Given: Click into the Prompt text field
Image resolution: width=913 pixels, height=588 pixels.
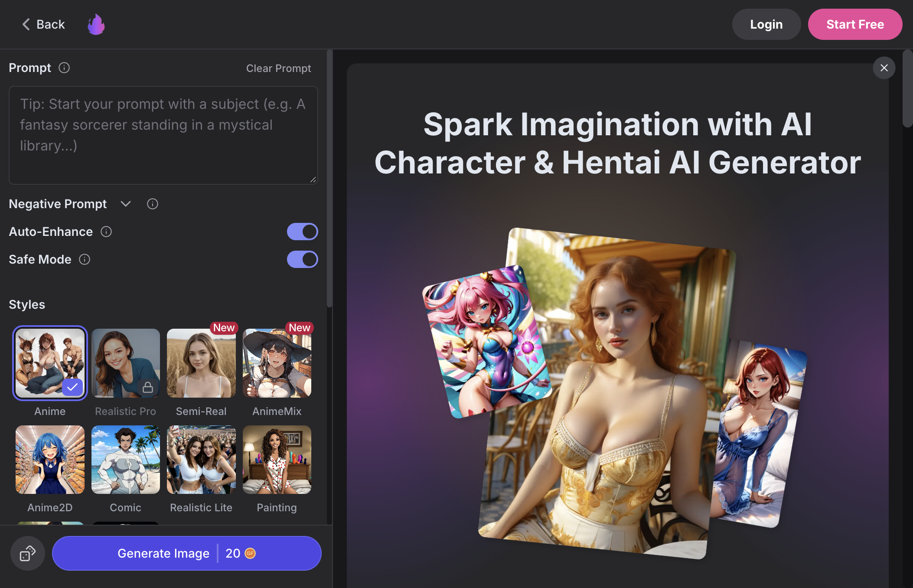Looking at the screenshot, I should (163, 135).
